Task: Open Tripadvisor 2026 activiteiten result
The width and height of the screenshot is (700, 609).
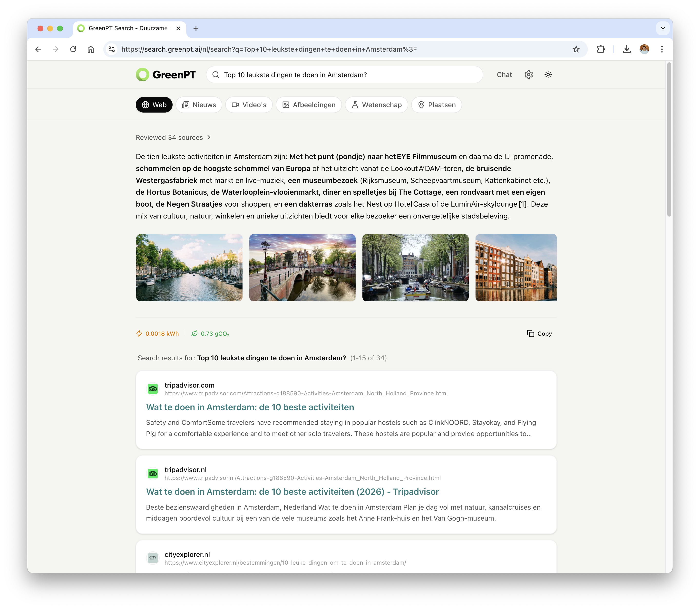Action: tap(292, 492)
